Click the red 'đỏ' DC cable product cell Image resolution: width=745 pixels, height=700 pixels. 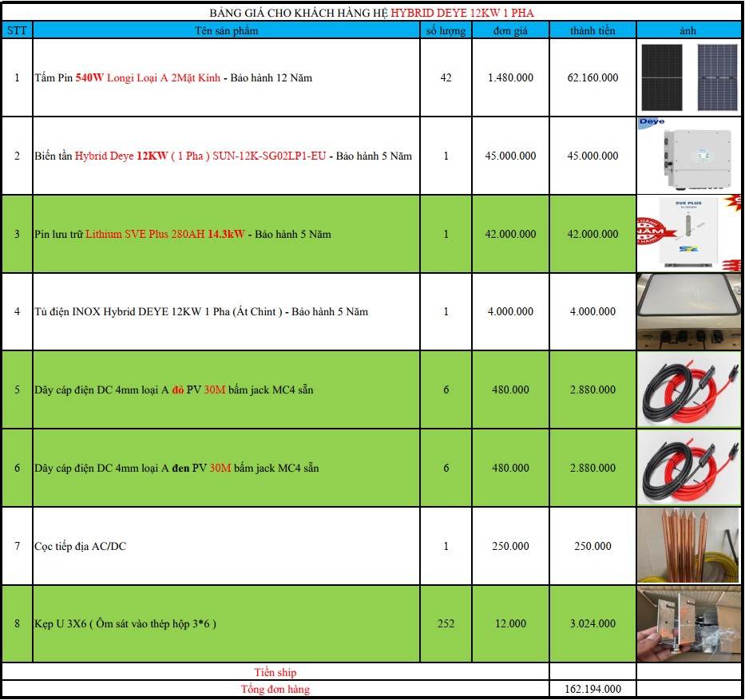[227, 390]
